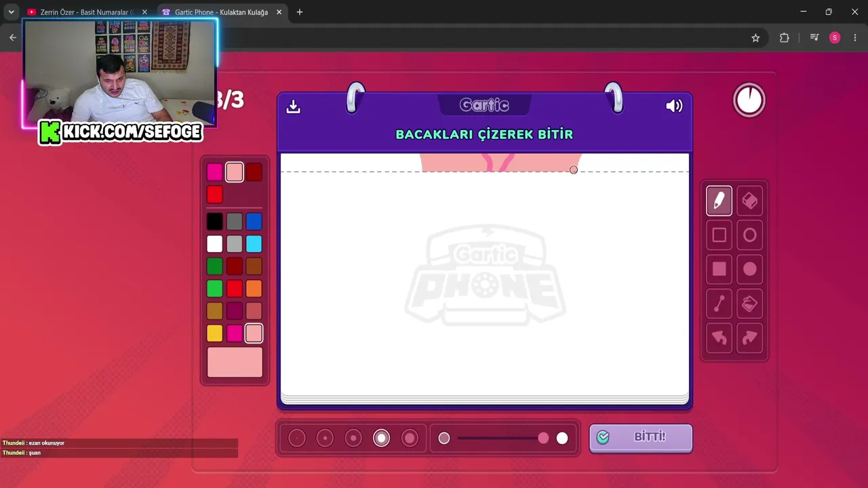Close the Gartic Phone tab

279,12
